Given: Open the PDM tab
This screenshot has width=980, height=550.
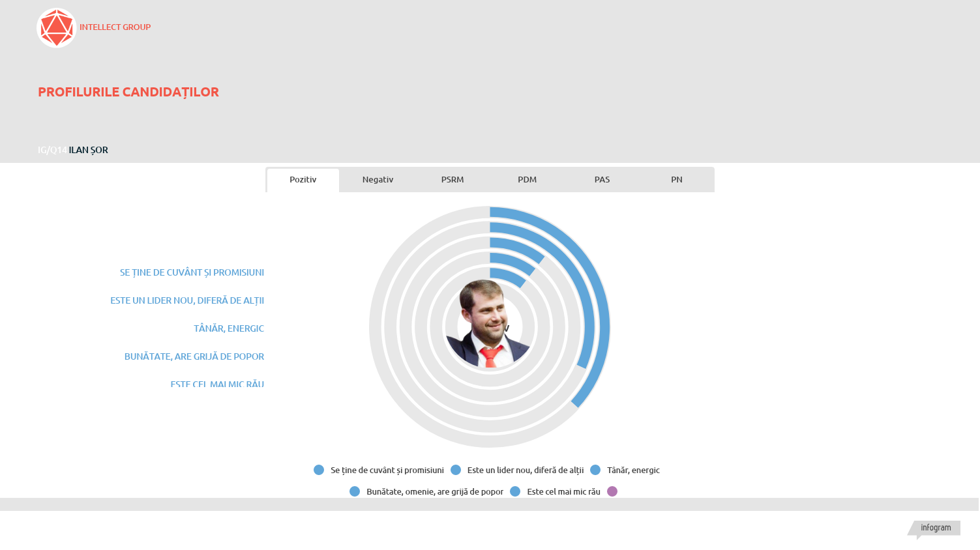Looking at the screenshot, I should (x=527, y=180).
